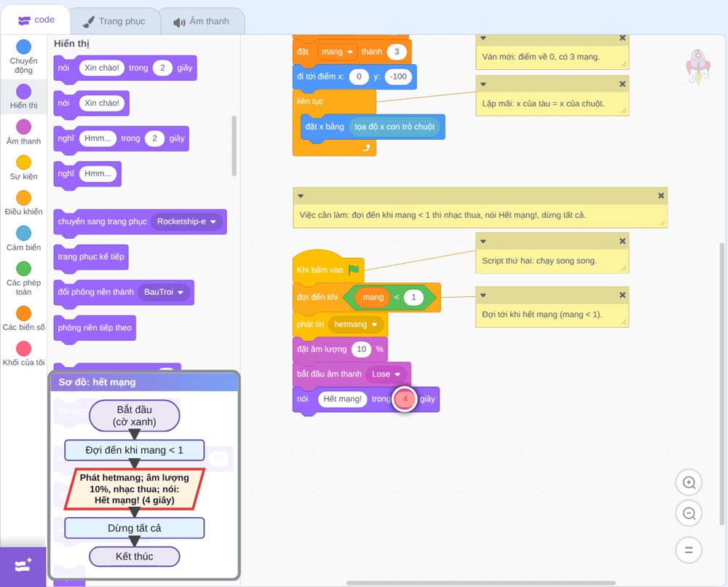Screen dimensions: 728x587
Task: Open the Các biến số category
Action: coord(23,318)
